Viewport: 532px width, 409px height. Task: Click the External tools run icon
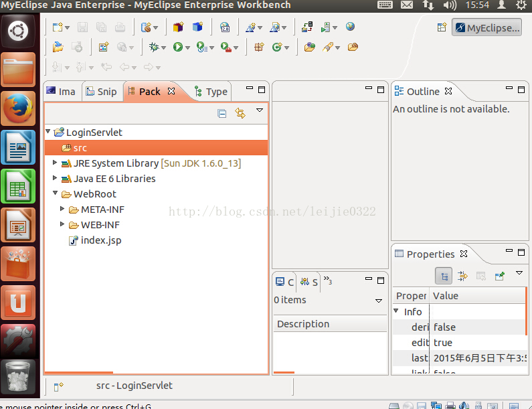pos(226,47)
